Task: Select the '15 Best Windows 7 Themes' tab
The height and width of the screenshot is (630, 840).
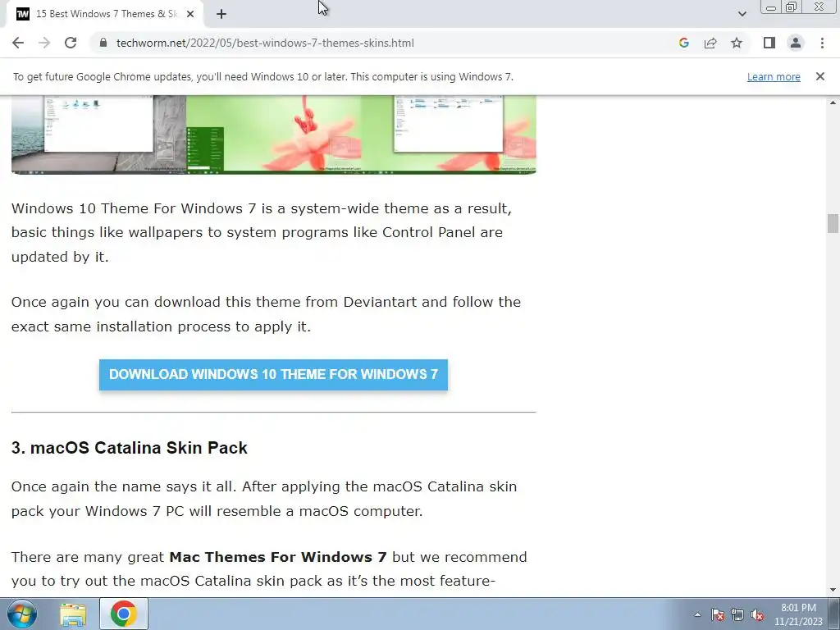Action: tap(106, 14)
